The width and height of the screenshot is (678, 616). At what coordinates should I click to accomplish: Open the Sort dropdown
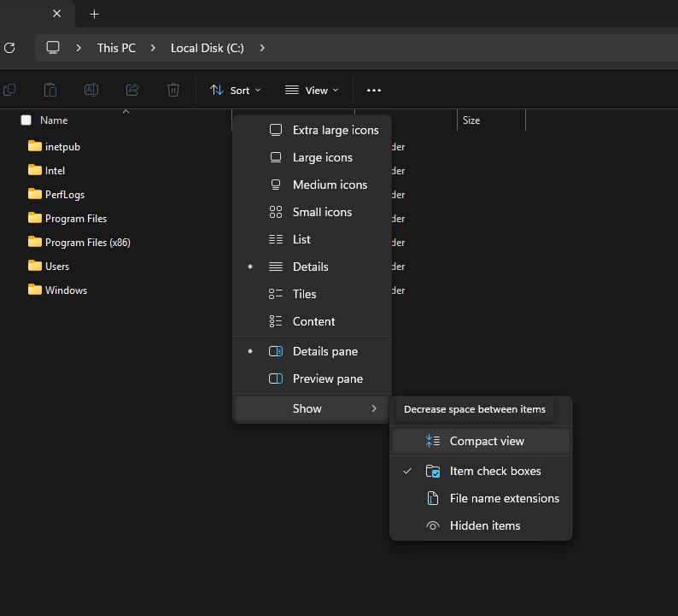coord(235,90)
